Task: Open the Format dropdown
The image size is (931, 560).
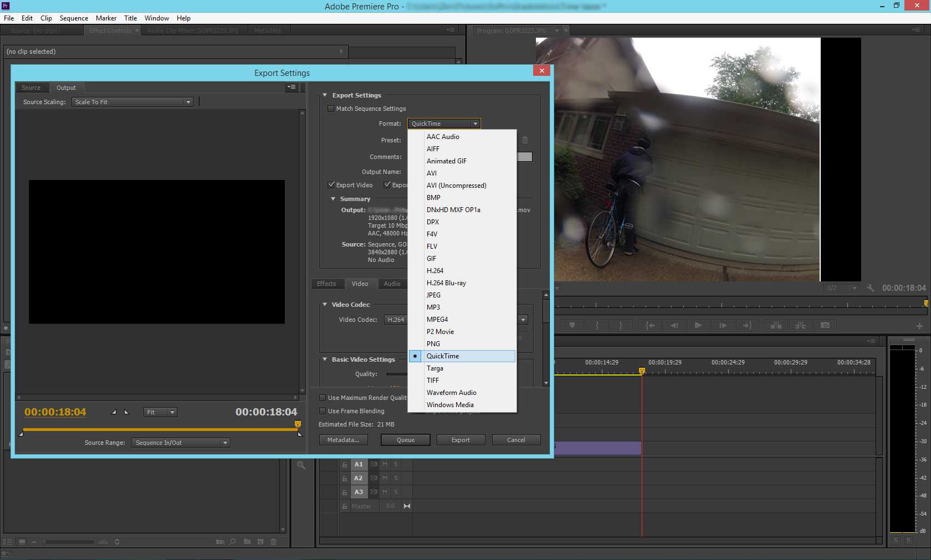Action: pyautogui.click(x=444, y=124)
